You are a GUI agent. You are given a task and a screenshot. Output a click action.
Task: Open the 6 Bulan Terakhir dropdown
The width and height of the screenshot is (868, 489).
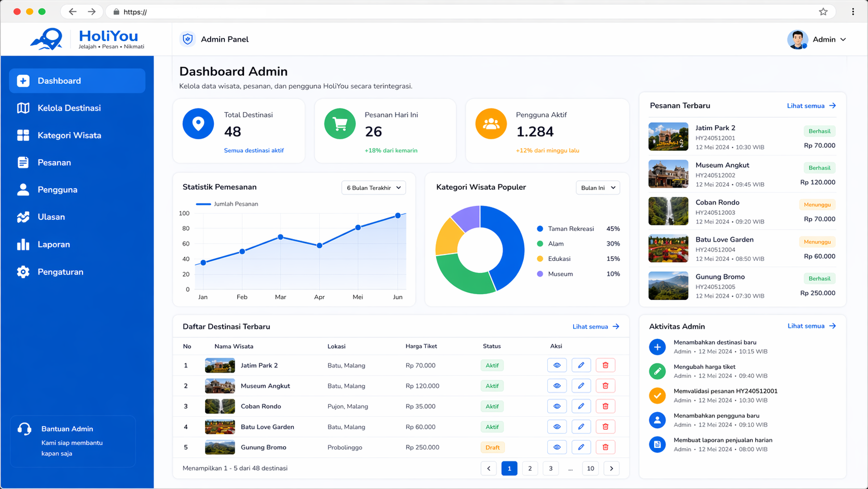(x=374, y=188)
